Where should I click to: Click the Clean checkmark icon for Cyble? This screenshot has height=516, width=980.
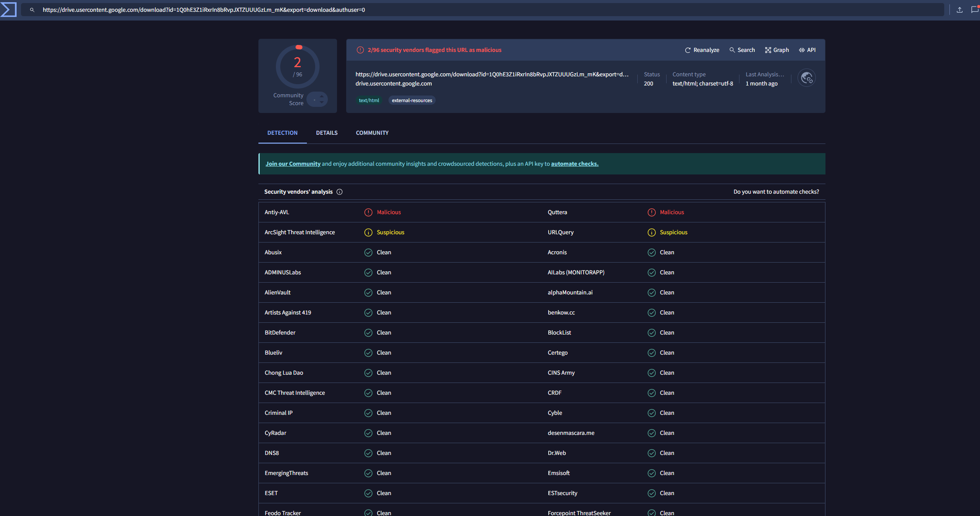click(652, 413)
